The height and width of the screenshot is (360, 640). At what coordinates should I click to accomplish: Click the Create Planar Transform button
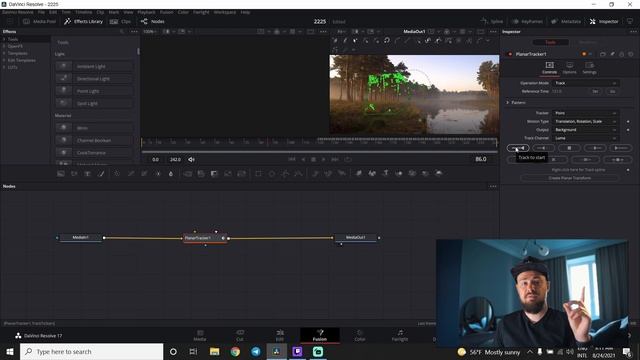[569, 178]
